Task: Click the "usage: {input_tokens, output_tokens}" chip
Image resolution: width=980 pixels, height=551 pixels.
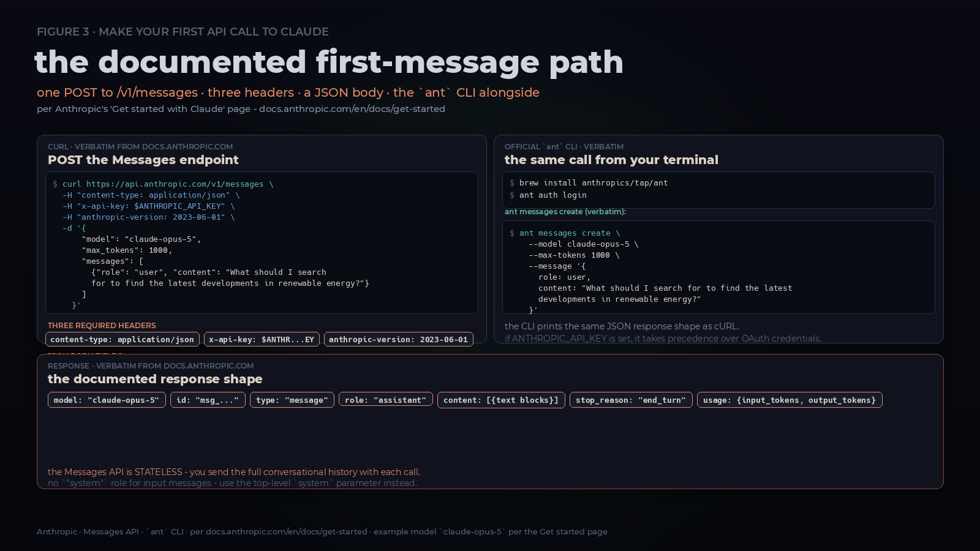Action: [x=790, y=400]
